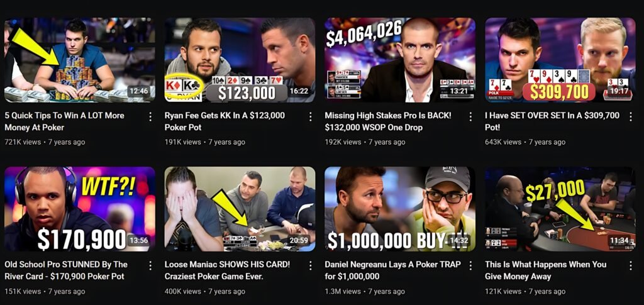Viewport: 644px width, 305px height.
Task: Open options for Give Money Away video
Action: coord(631,266)
